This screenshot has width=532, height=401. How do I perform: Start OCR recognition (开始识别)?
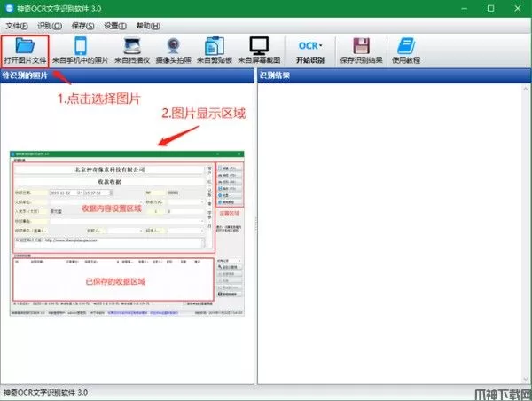pyautogui.click(x=310, y=51)
